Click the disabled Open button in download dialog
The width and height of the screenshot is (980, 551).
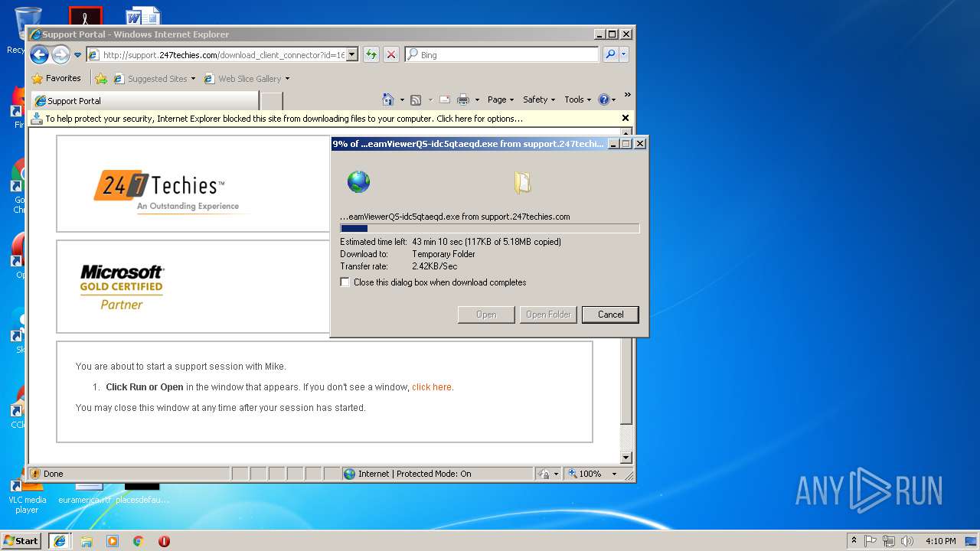point(486,315)
